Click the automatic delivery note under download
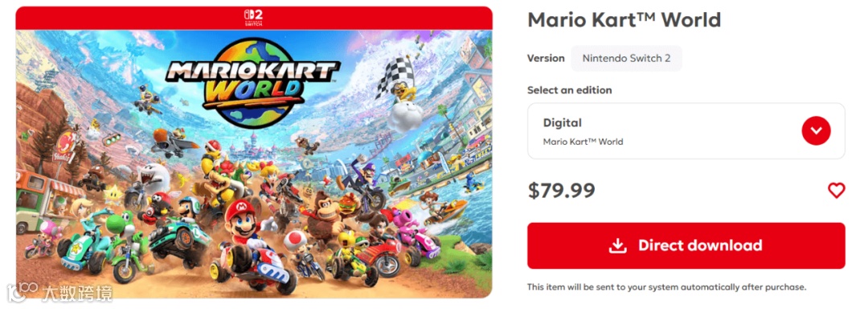 click(x=666, y=286)
